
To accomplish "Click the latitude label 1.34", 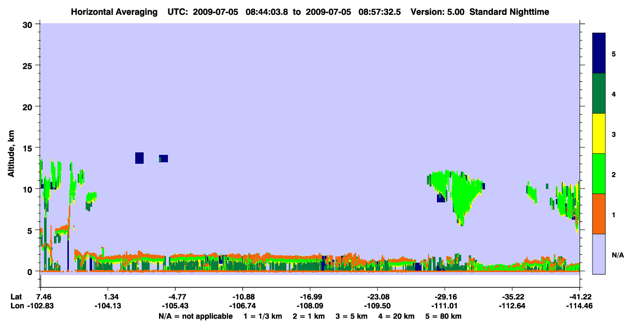I will (108, 297).
